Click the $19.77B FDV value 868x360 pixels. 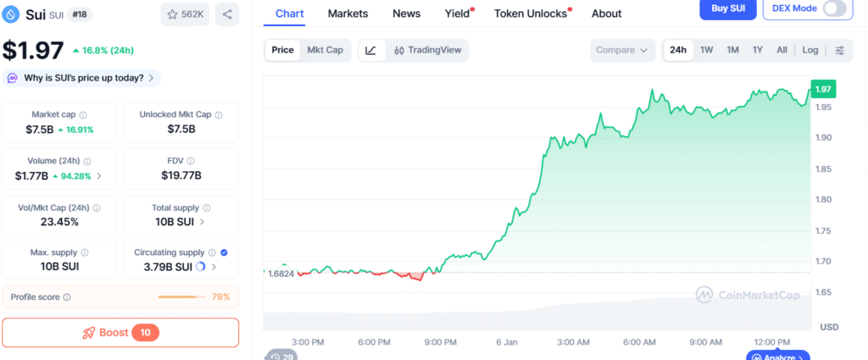coord(181,176)
